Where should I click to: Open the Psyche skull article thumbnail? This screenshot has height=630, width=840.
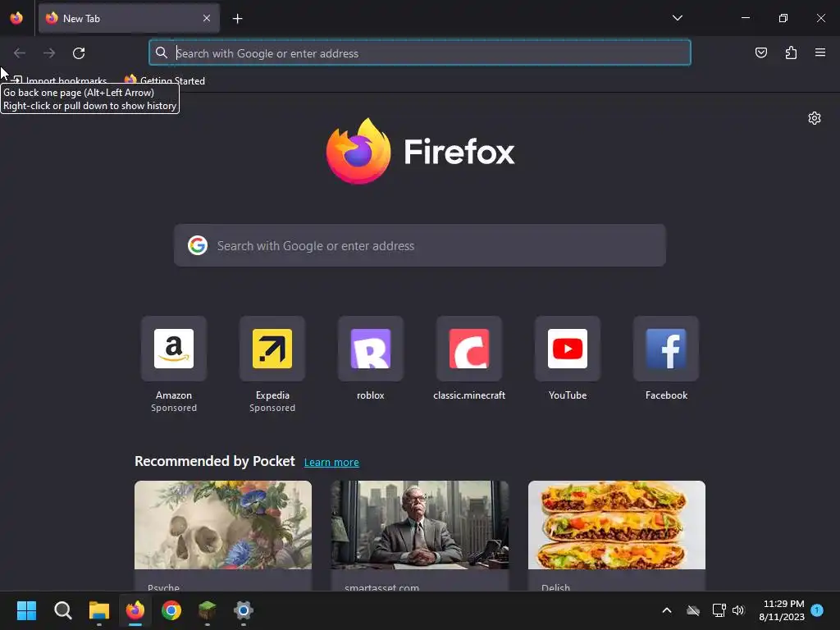pyautogui.click(x=223, y=525)
